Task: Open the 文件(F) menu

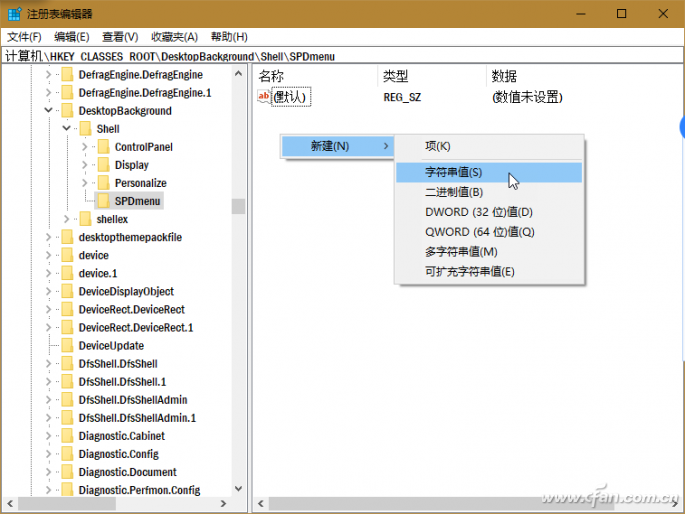Action: (24, 37)
